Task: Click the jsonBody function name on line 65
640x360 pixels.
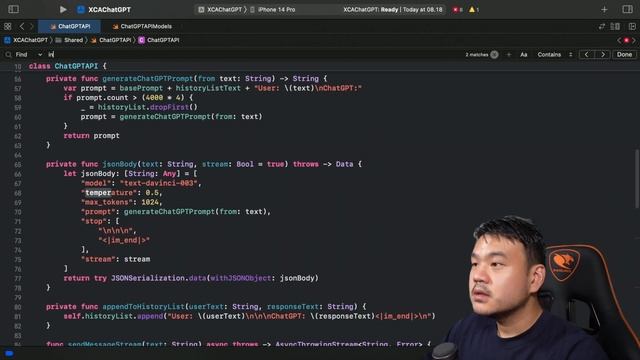Action: [x=120, y=164]
